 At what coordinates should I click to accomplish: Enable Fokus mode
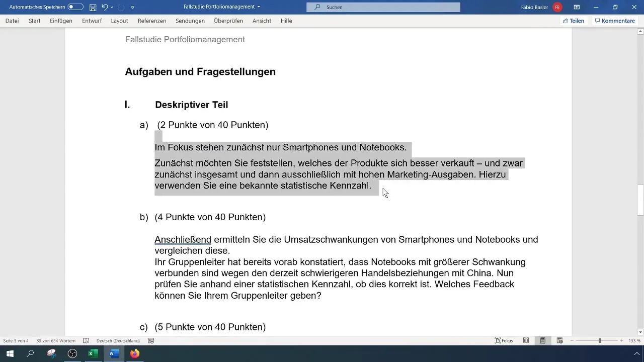[504, 340]
